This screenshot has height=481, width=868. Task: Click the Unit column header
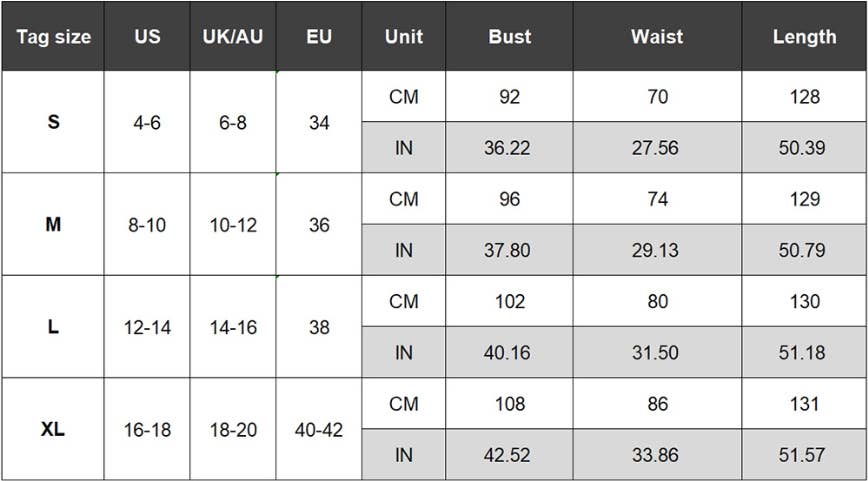[x=404, y=37]
